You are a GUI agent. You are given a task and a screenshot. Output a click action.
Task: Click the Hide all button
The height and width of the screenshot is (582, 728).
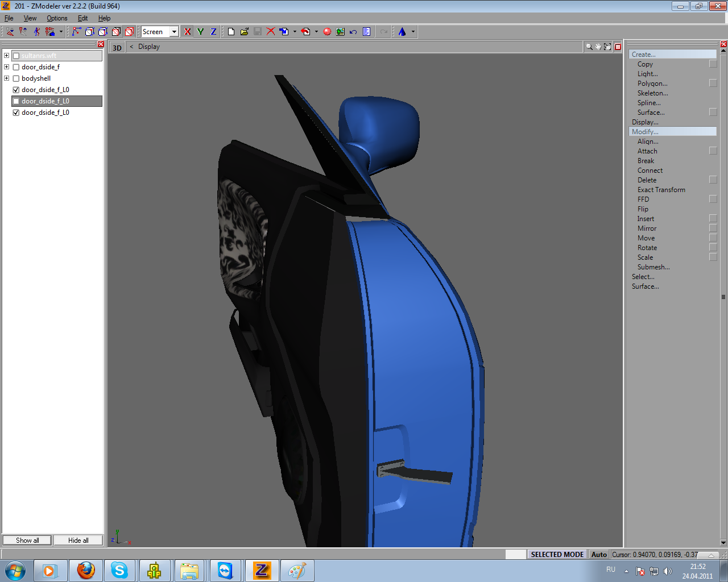78,541
